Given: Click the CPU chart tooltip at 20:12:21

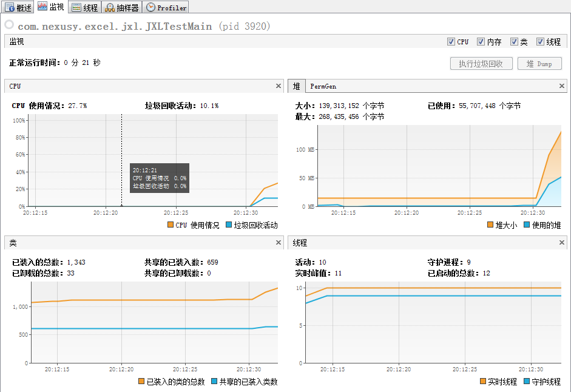Looking at the screenshot, I should (x=160, y=178).
